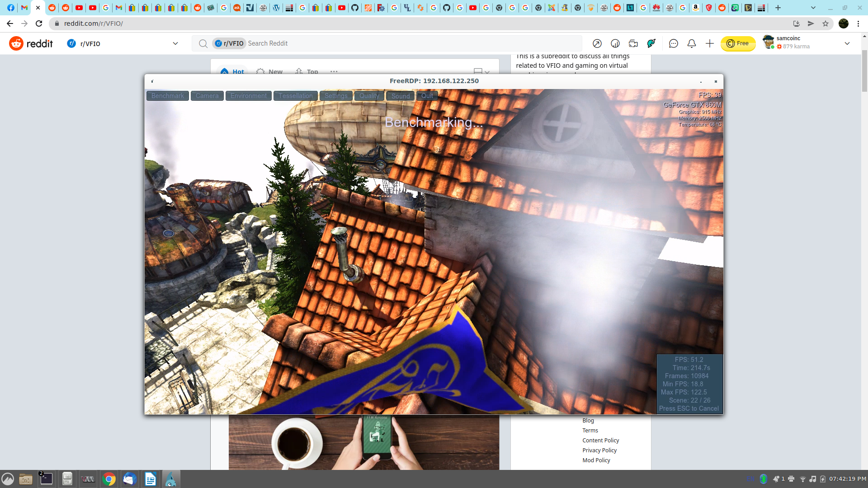Open Reddit Popular arrow icon
The width and height of the screenshot is (868, 488).
[x=597, y=43]
